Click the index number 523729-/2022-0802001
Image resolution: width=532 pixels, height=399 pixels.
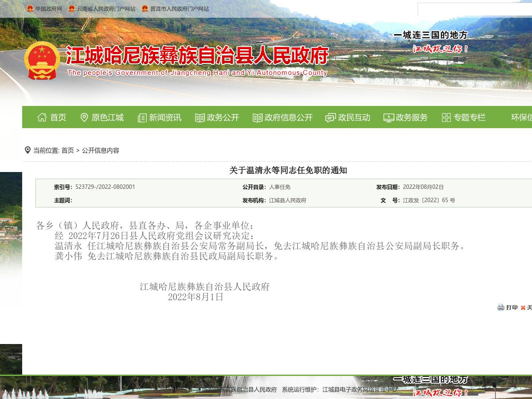pyautogui.click(x=105, y=187)
